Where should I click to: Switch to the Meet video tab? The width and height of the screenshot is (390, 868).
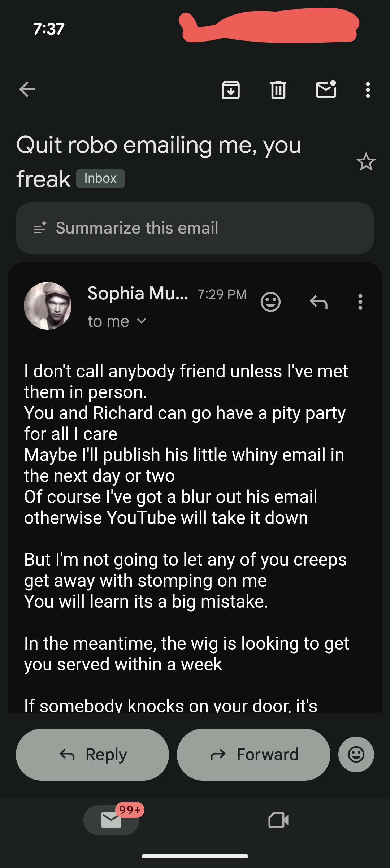pos(278,820)
